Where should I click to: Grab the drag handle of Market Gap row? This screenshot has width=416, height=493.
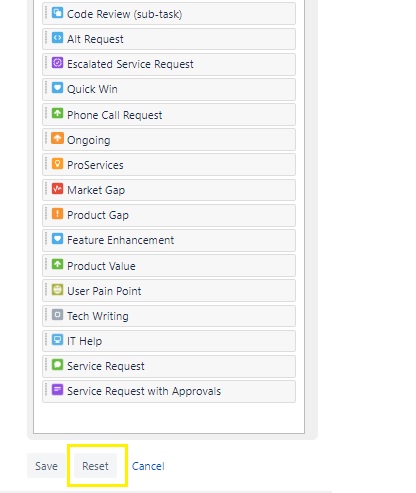click(x=46, y=189)
